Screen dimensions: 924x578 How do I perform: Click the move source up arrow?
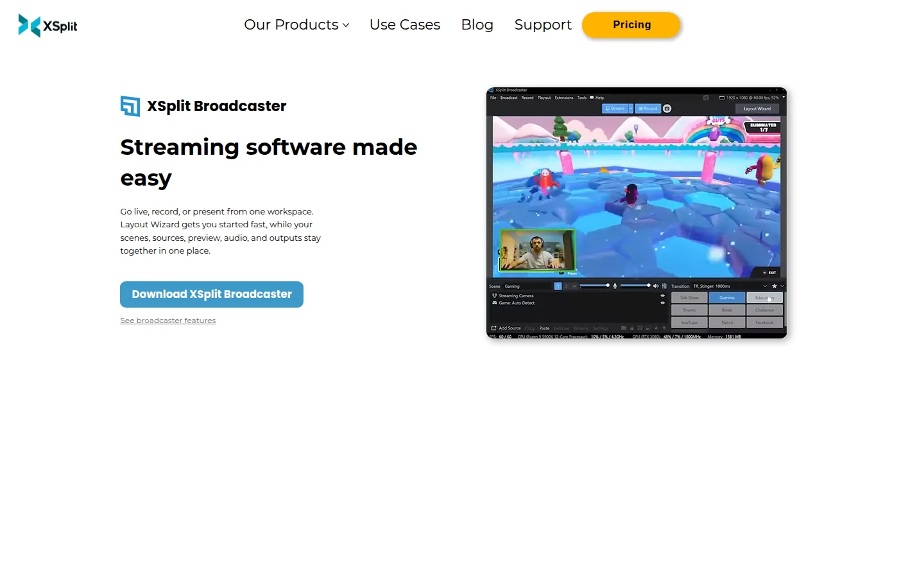click(x=664, y=328)
